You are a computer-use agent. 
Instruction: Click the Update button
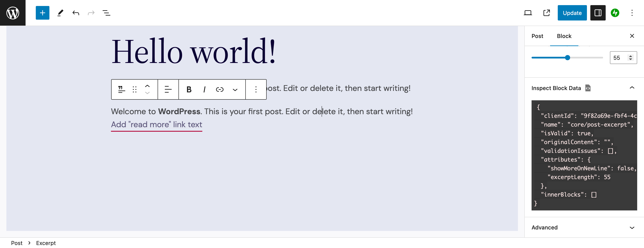[572, 12]
